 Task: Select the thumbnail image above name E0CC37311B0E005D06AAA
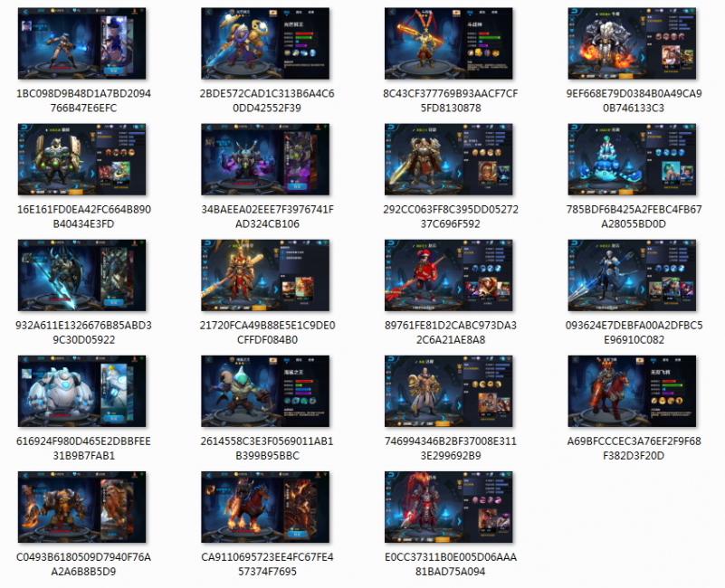pos(449,507)
